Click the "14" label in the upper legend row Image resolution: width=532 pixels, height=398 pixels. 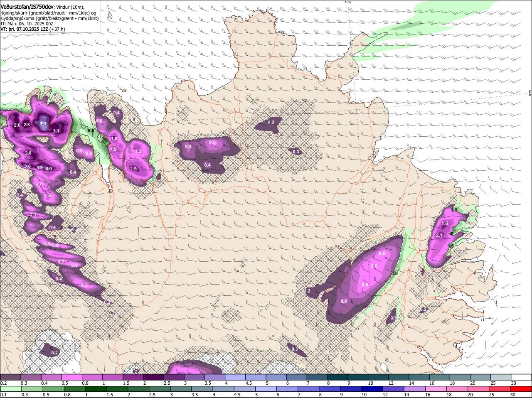click(411, 383)
